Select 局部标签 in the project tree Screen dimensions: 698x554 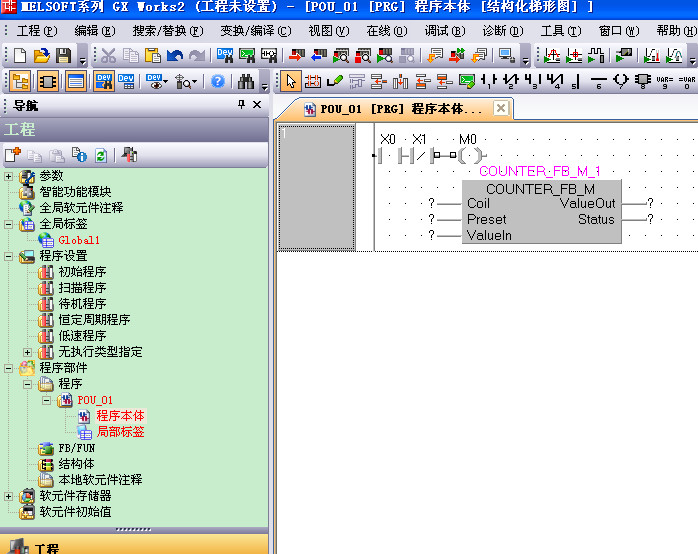click(120, 432)
